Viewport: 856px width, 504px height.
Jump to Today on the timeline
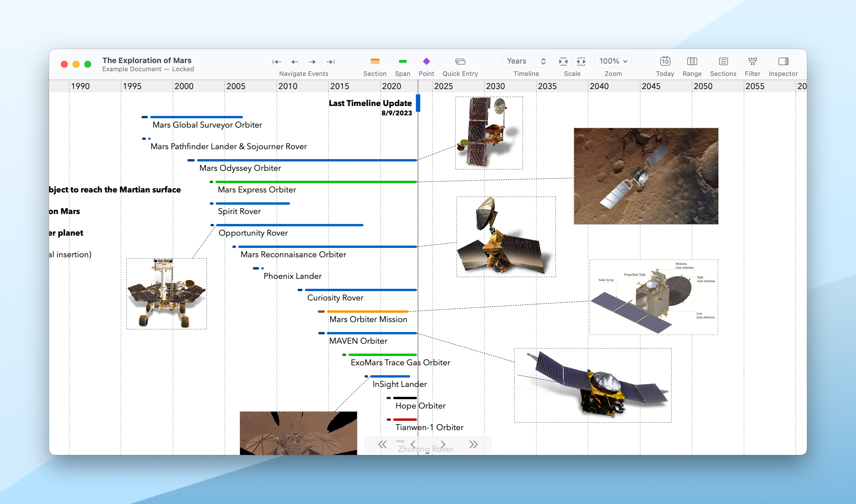(665, 62)
